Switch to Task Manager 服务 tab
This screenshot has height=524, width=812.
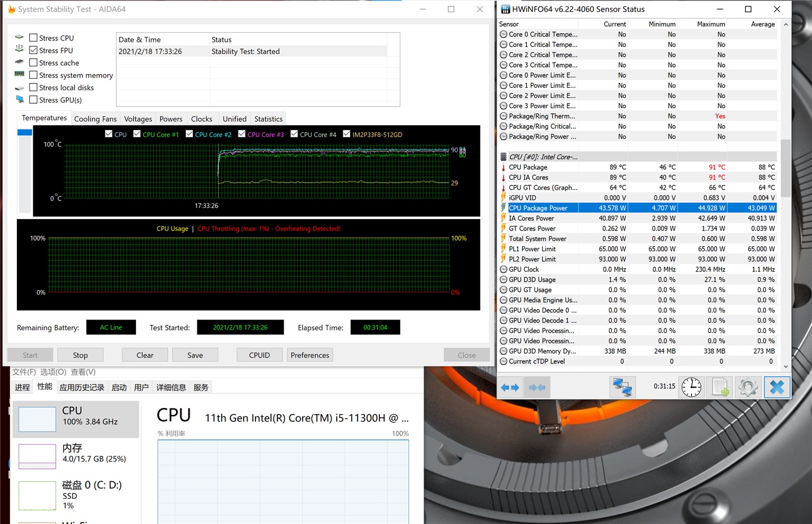point(201,388)
